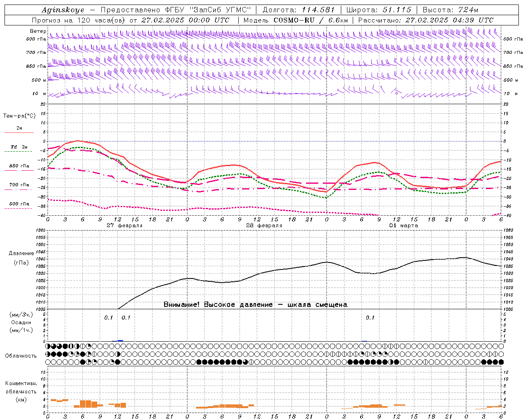This screenshot has height=420, width=525.
Task: Select the '850 гПа' temperature legend entry
Action: 19,166
